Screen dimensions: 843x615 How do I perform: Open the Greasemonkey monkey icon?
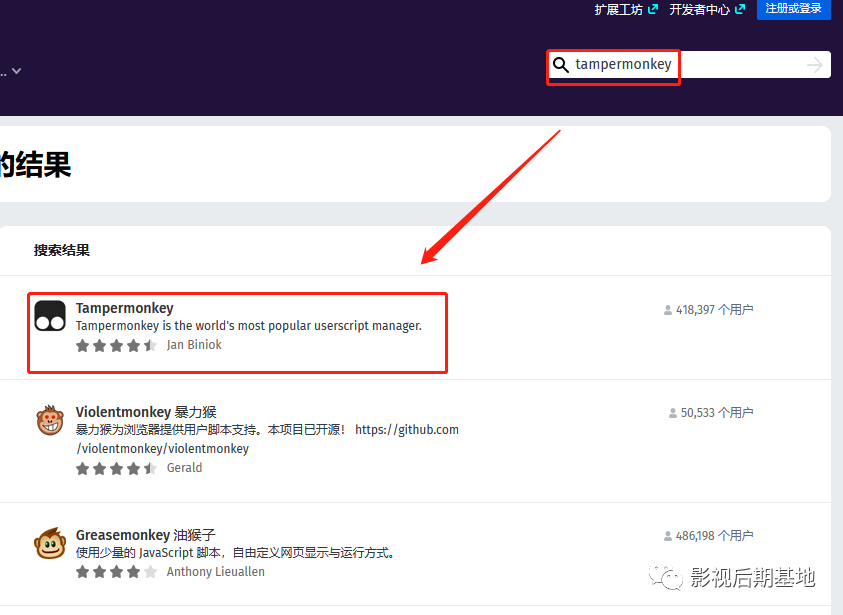pyautogui.click(x=50, y=543)
